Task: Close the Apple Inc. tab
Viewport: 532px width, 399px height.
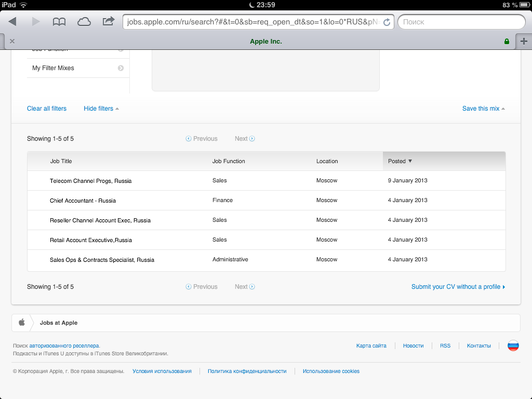Action: click(12, 41)
